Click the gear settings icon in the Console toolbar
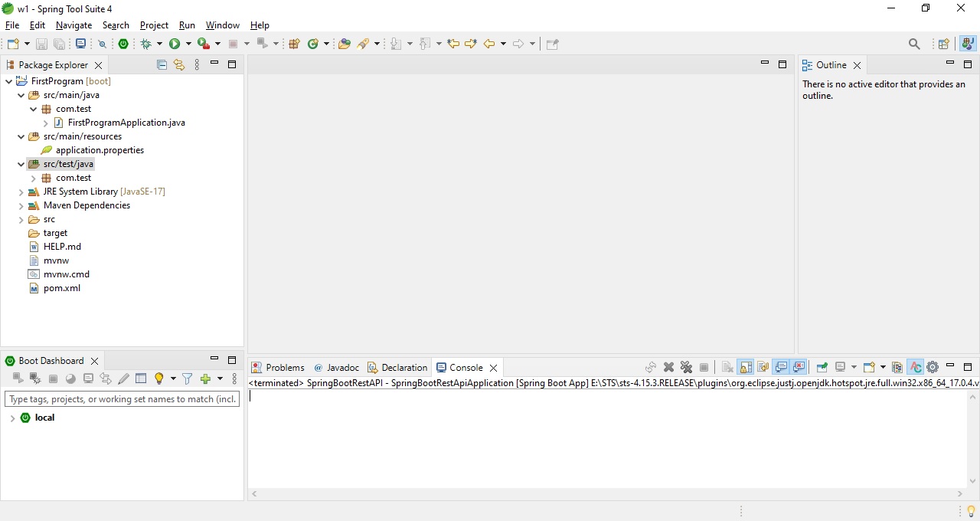This screenshot has width=980, height=521. pyautogui.click(x=933, y=368)
